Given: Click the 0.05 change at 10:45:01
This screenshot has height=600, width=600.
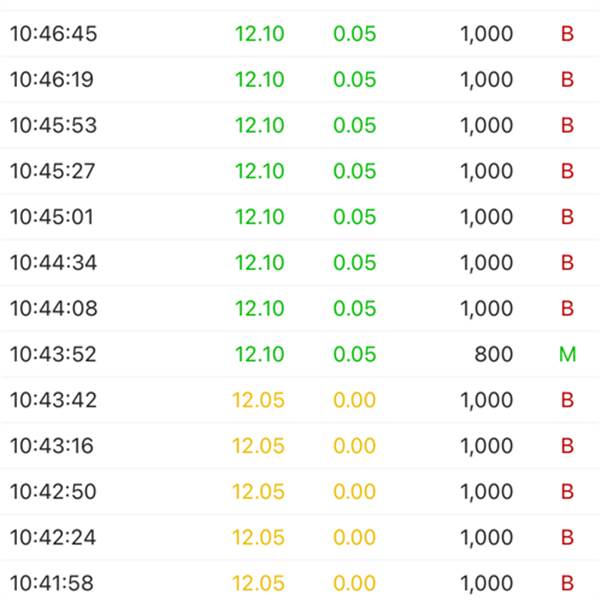Looking at the screenshot, I should [x=354, y=217].
